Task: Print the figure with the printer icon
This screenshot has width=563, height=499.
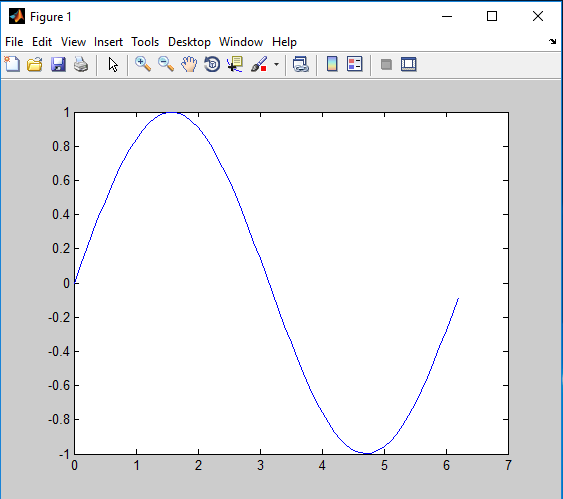Action: [x=81, y=65]
